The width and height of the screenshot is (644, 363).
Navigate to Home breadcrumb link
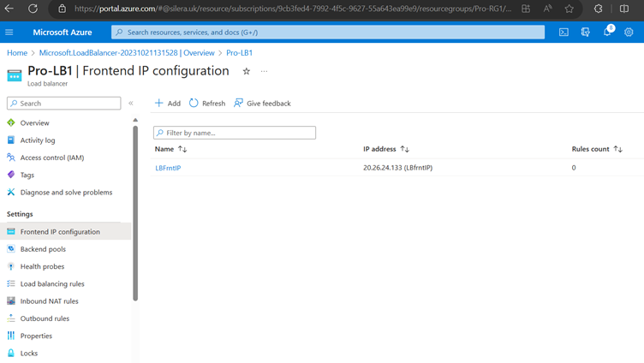[17, 53]
